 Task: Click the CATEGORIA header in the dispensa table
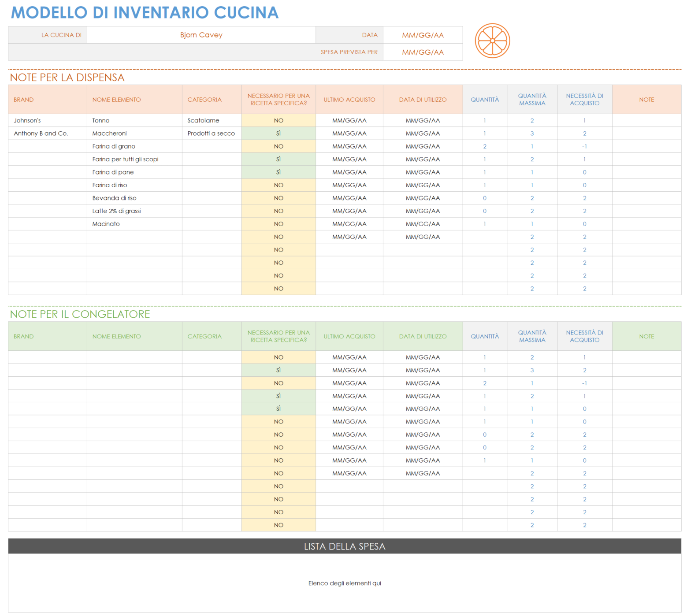(212, 100)
